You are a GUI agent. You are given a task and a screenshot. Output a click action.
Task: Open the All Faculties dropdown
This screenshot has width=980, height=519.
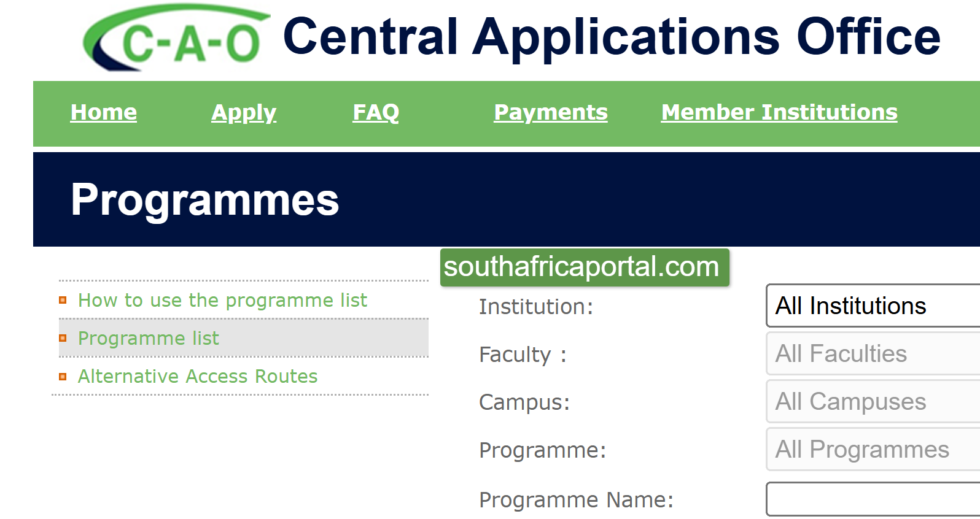pos(872,353)
